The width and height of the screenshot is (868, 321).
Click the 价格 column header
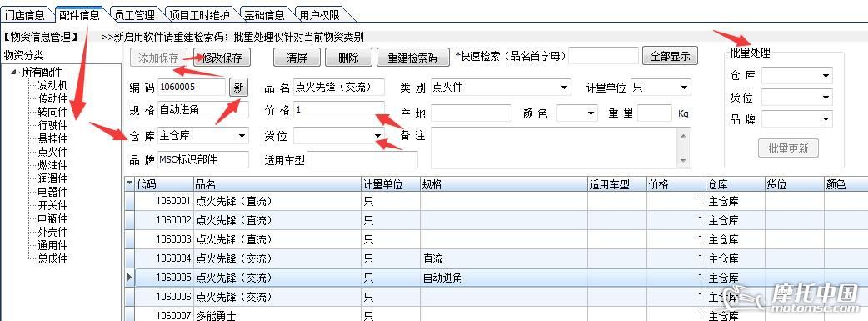coord(676,184)
